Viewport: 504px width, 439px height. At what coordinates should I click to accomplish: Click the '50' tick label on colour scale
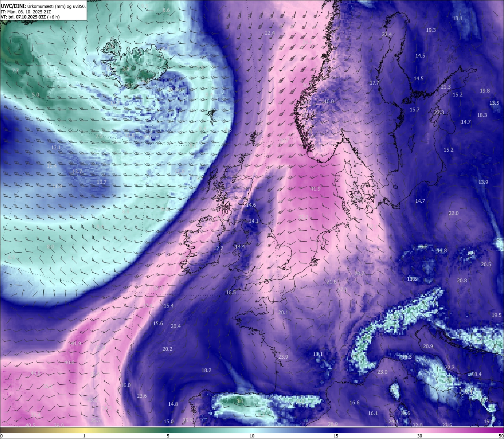[x=501, y=436]
